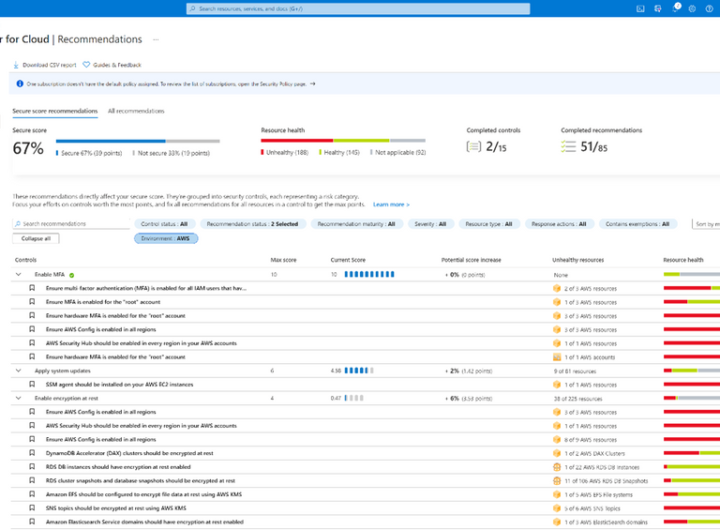This screenshot has height=530, width=720.
Task: Open Recommendation status filter
Action: pos(253,224)
